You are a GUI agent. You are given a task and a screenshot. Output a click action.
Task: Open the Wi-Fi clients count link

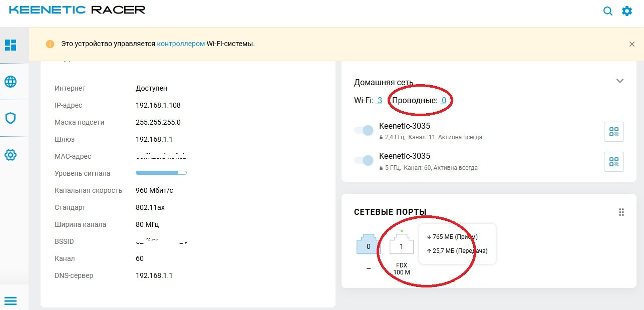[x=379, y=101]
